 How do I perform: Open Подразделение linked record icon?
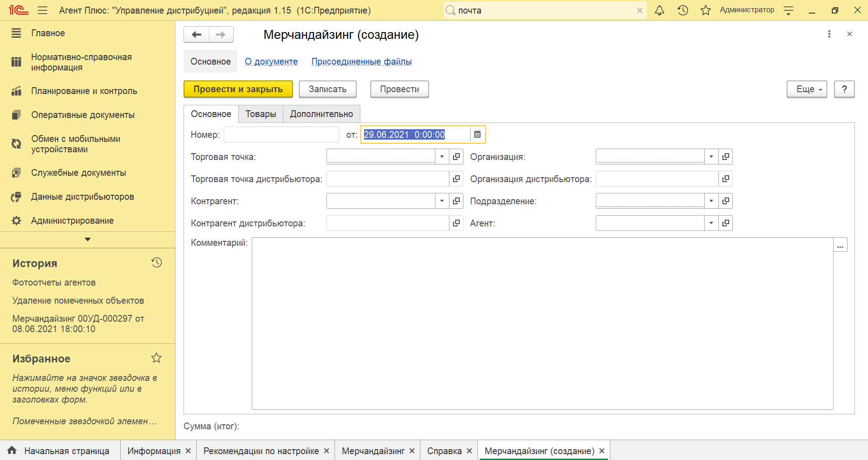click(726, 201)
